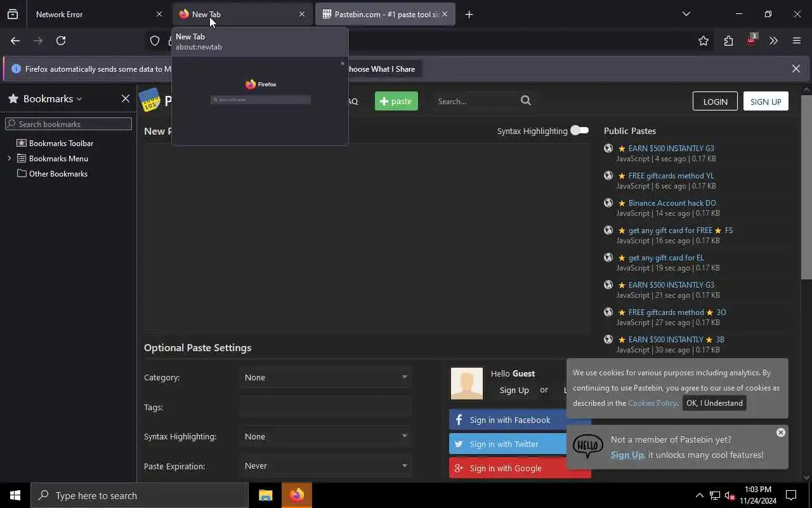
Task: Close the New Tab tab
Action: tap(302, 14)
